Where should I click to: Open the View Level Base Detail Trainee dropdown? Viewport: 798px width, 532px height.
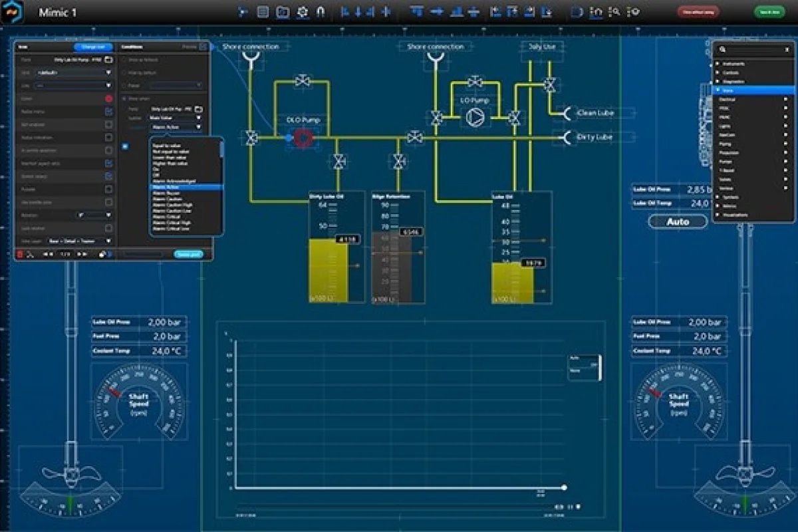78,241
